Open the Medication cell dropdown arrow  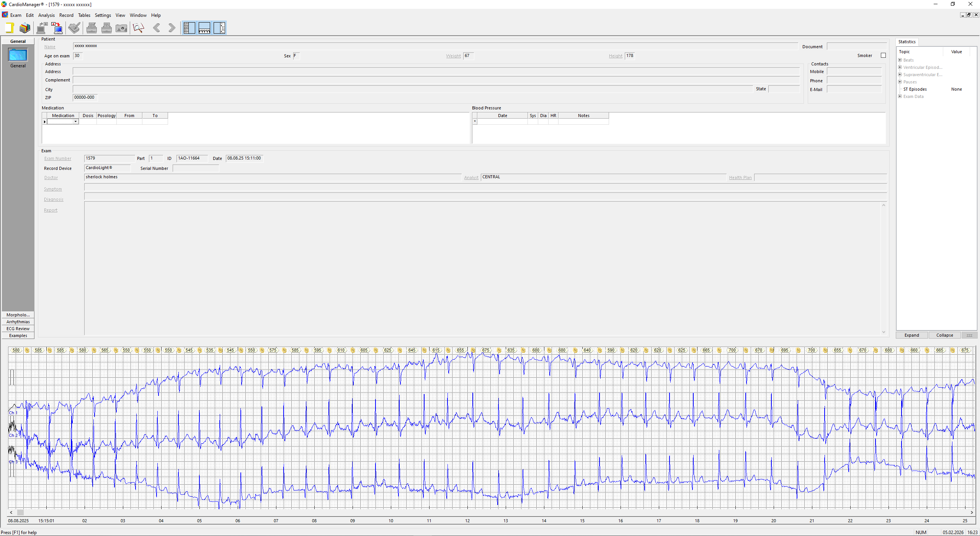[76, 122]
